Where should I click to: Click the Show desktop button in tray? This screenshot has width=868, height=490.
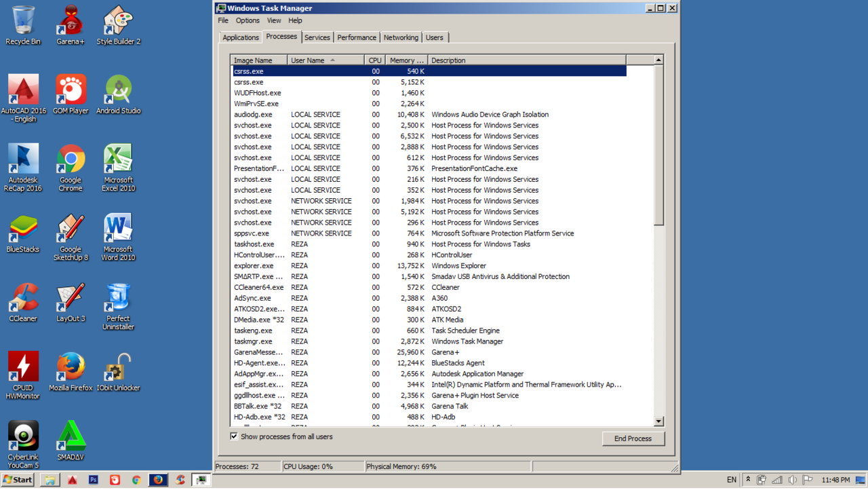point(861,480)
